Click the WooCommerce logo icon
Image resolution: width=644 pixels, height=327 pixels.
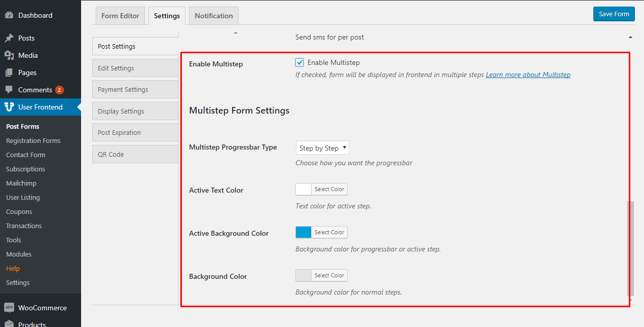click(9, 308)
